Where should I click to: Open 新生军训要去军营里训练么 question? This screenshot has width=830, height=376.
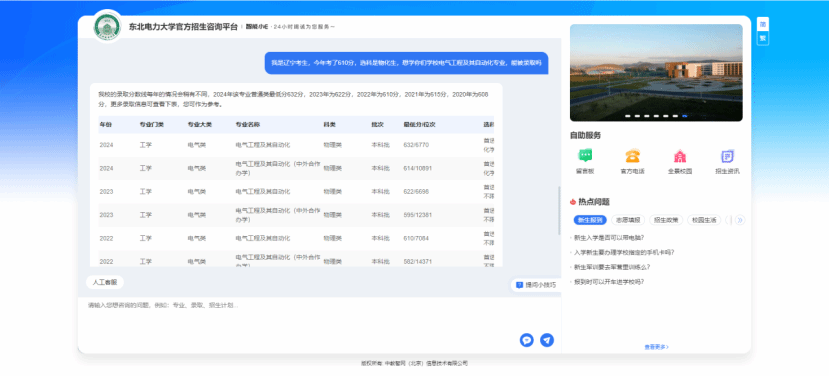[x=612, y=267]
